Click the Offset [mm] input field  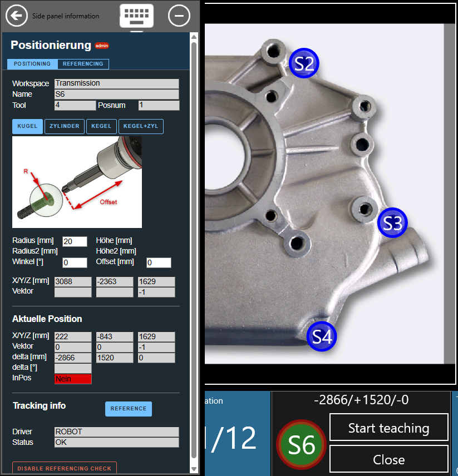coord(159,262)
